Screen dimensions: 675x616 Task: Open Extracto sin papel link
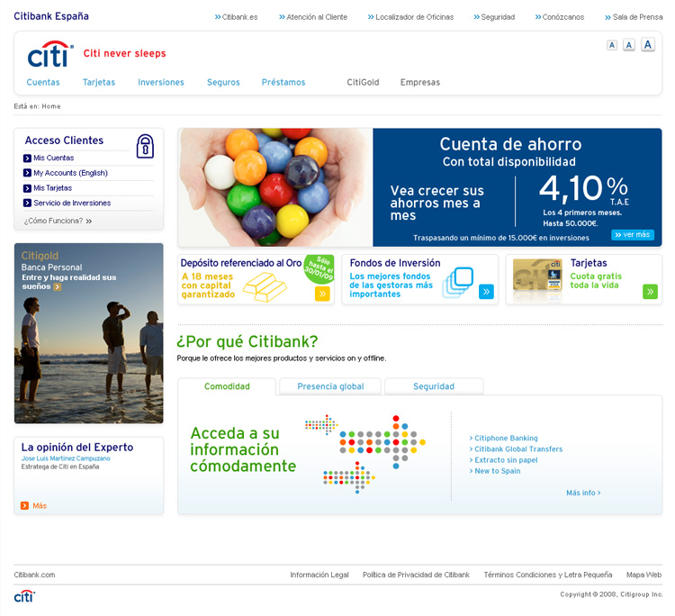point(504,460)
